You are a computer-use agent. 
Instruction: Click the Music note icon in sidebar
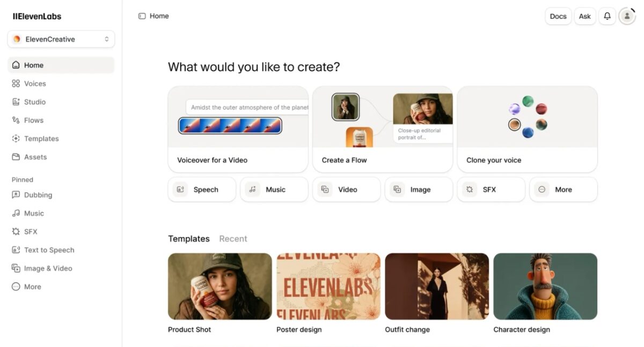click(x=16, y=213)
